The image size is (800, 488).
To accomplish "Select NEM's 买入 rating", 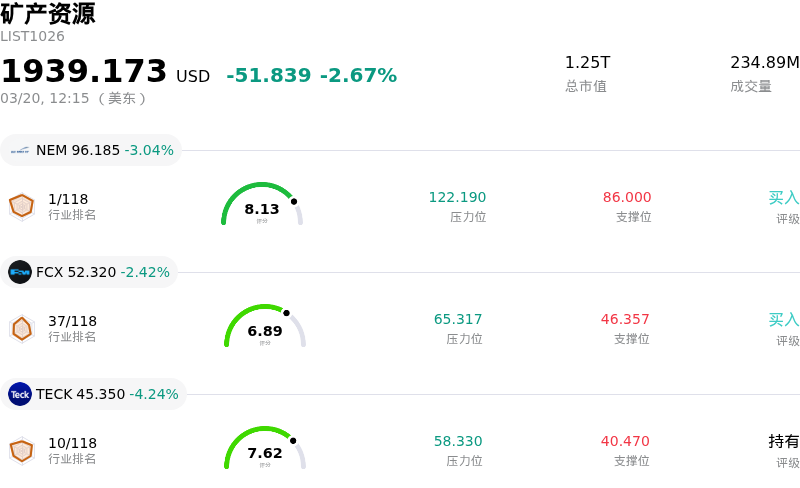I will coord(783,198).
